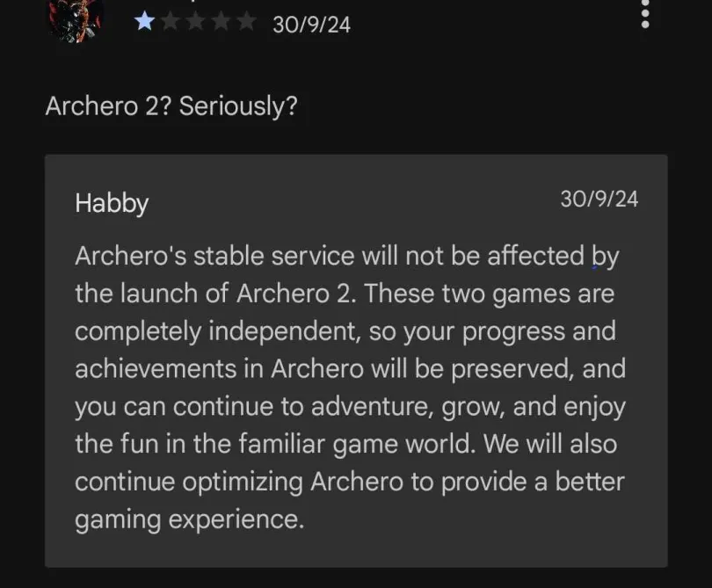The width and height of the screenshot is (712, 588).
Task: Click the last line "gaming experience."
Action: (x=189, y=520)
